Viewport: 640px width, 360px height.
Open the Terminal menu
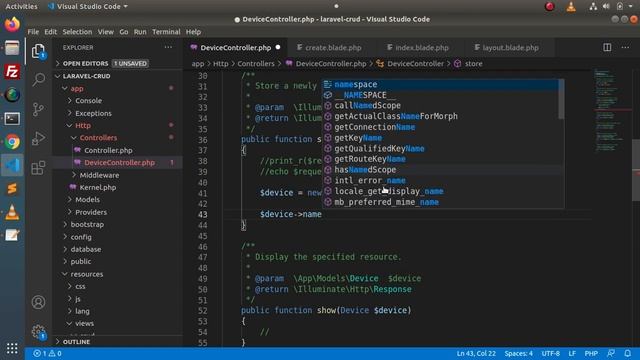[166, 31]
